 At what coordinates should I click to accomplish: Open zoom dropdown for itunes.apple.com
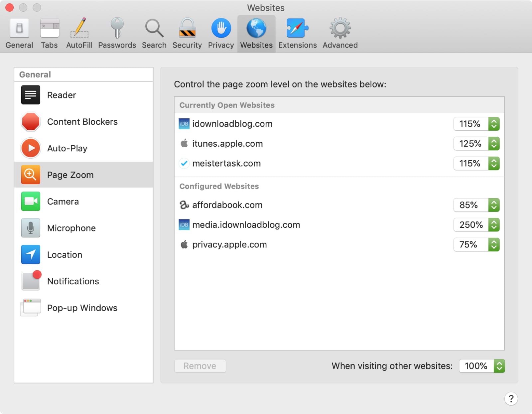pyautogui.click(x=476, y=144)
